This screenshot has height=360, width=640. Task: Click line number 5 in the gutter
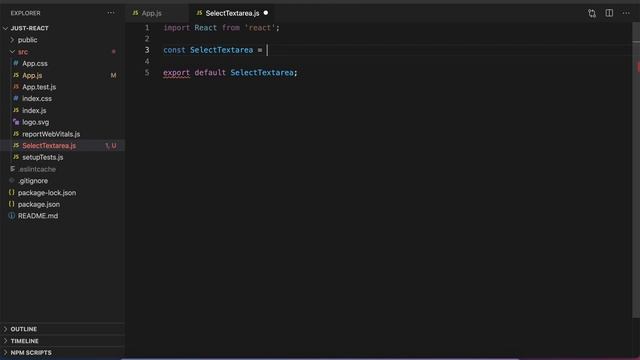(147, 73)
